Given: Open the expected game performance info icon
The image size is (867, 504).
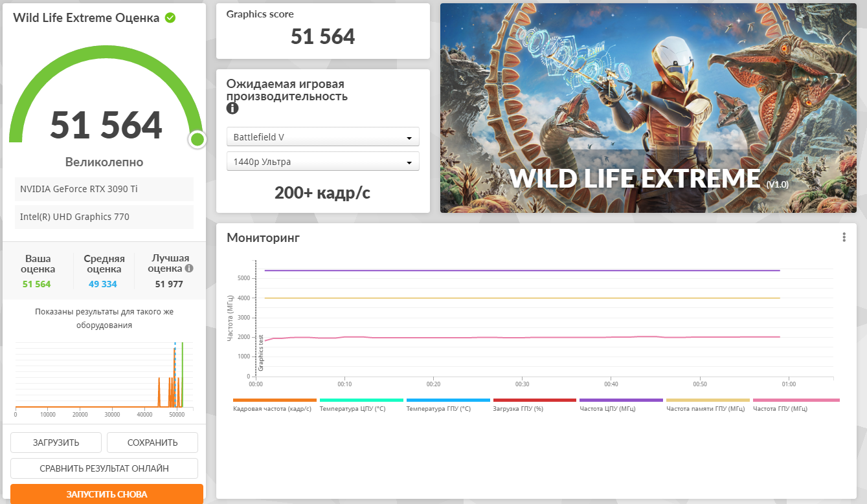Looking at the screenshot, I should 232,109.
